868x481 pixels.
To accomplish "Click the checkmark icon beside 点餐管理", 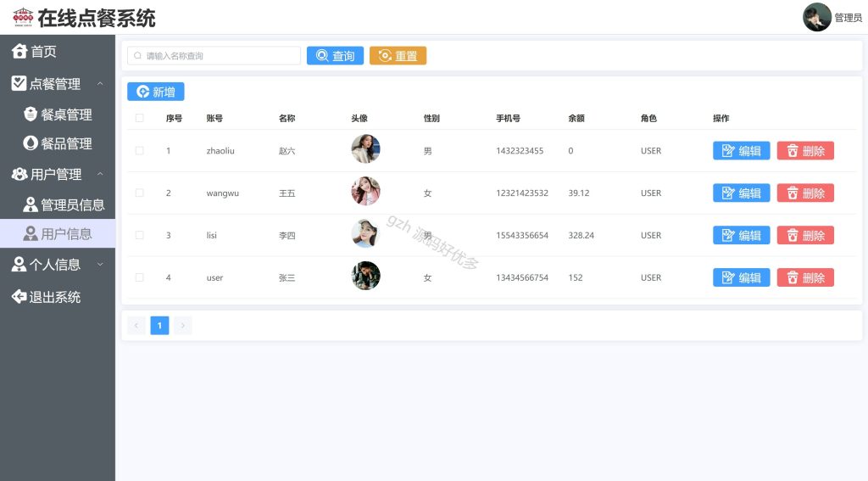I will tap(19, 83).
